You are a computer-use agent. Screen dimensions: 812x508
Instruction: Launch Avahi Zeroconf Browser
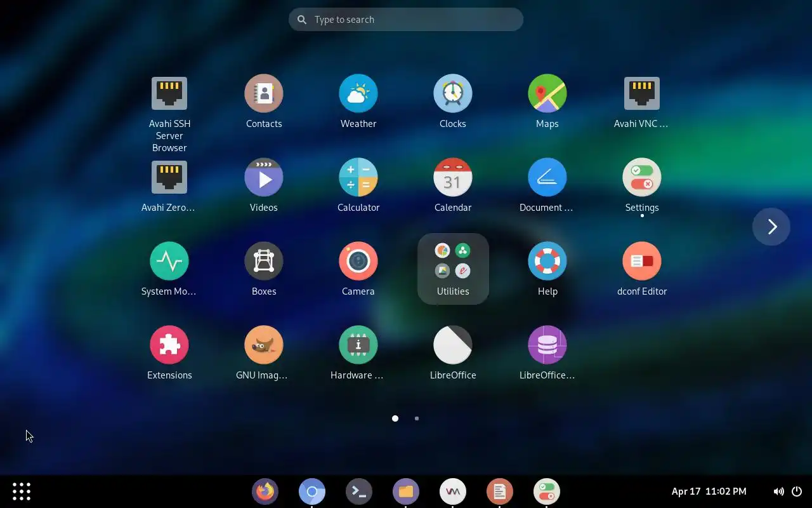tap(169, 177)
